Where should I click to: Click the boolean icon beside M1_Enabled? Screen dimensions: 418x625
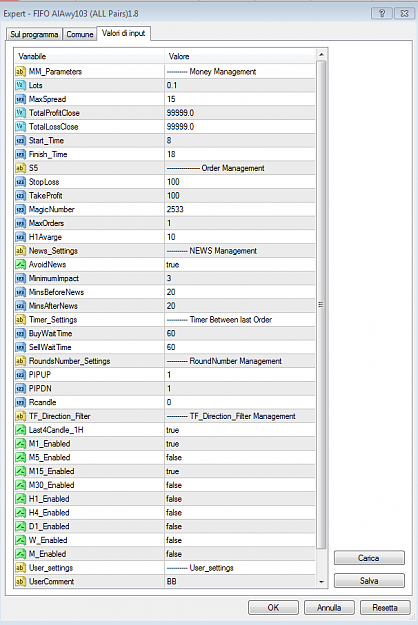tap(20, 444)
